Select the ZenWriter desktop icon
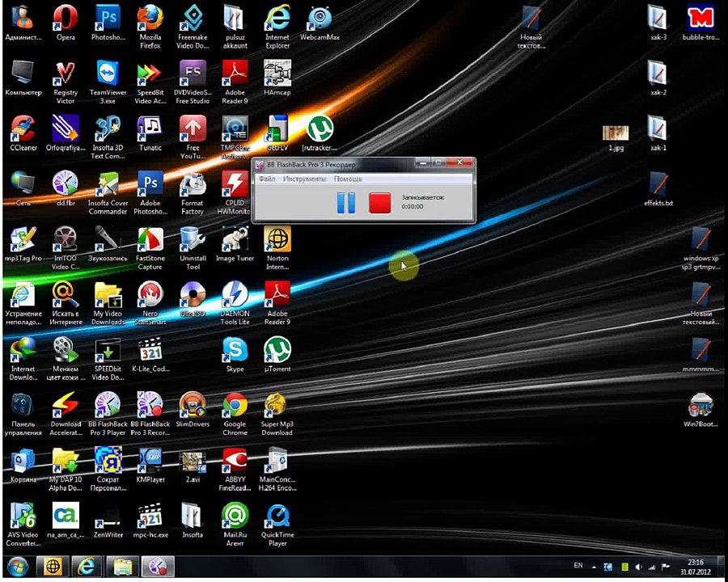Screen dimensions: 728x582 pos(108,521)
